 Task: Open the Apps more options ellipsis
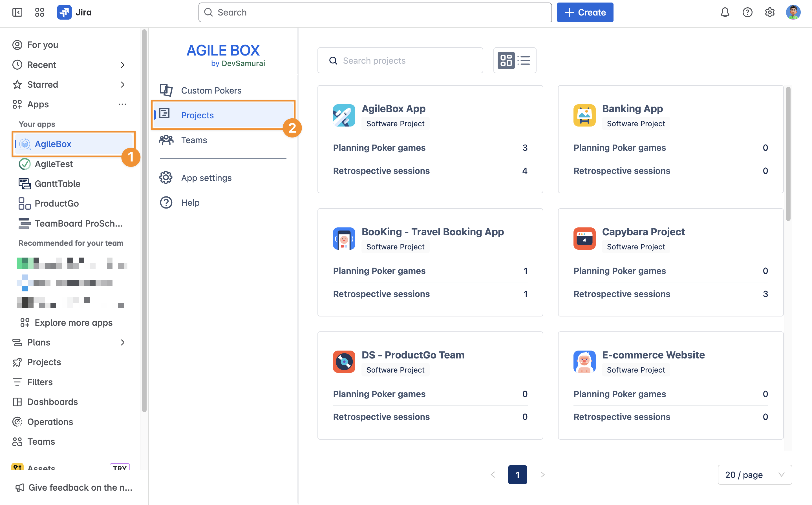122,105
